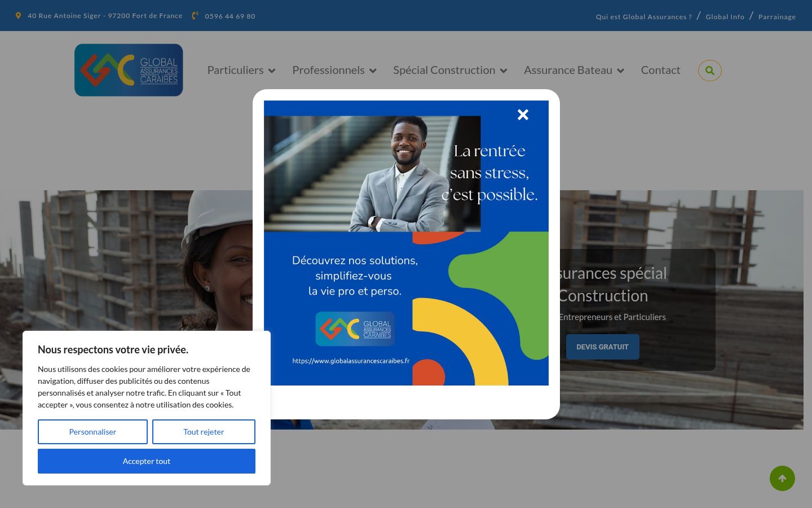Open the Professionnels menu item
812x508 pixels.
[x=328, y=70]
